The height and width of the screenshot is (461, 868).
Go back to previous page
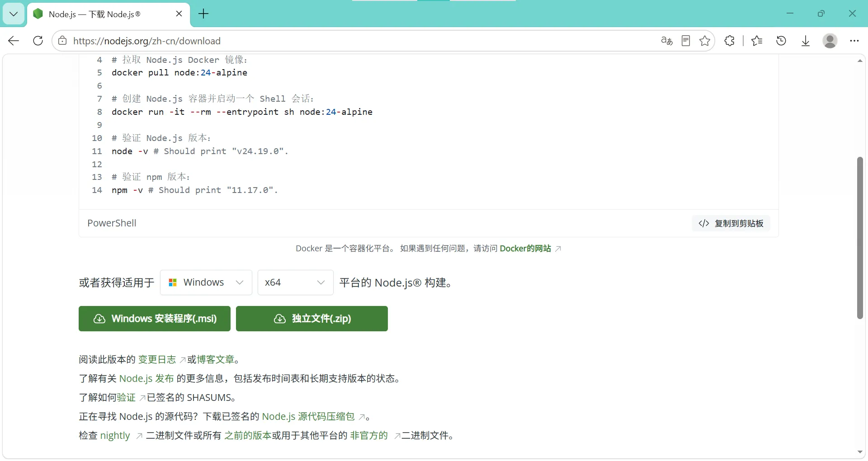(14, 41)
